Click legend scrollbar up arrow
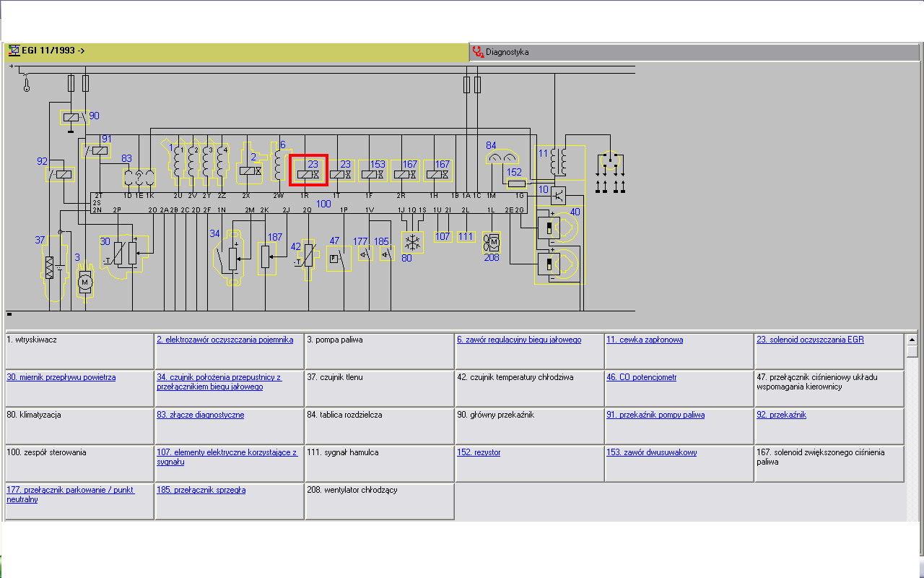The image size is (924, 578). tap(912, 340)
